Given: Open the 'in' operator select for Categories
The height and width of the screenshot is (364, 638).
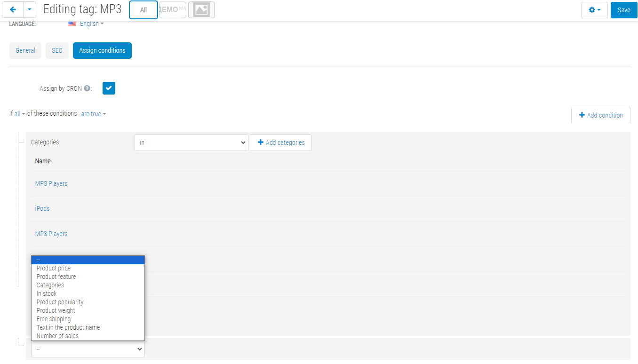Looking at the screenshot, I should point(191,142).
